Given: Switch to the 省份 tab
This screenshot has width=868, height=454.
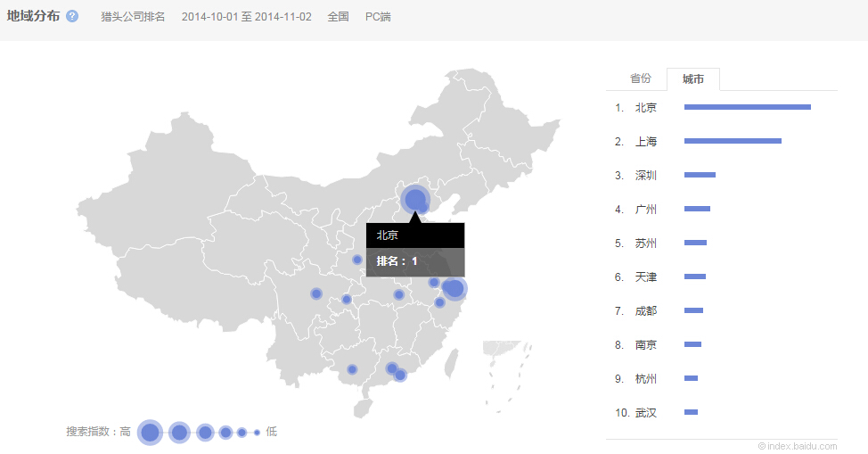Looking at the screenshot, I should pyautogui.click(x=641, y=78).
